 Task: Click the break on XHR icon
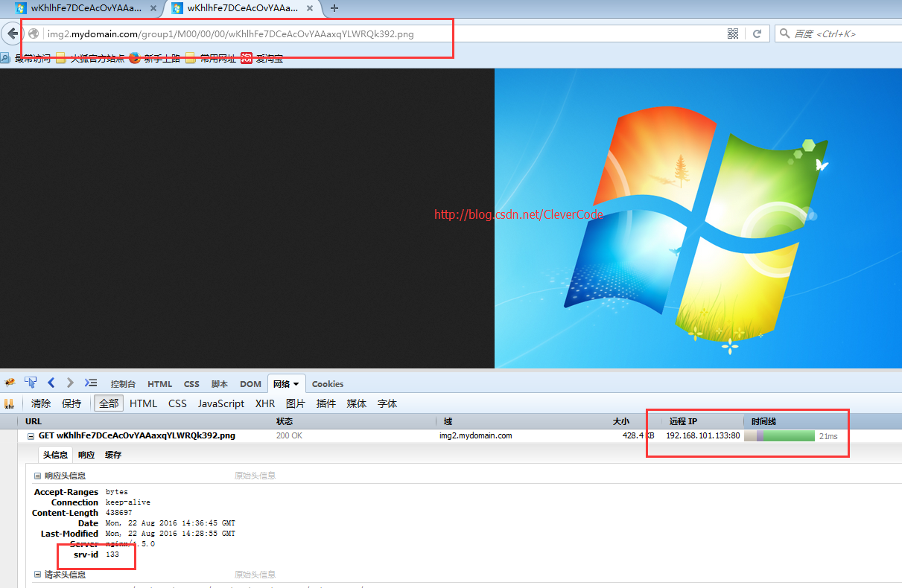[x=10, y=403]
